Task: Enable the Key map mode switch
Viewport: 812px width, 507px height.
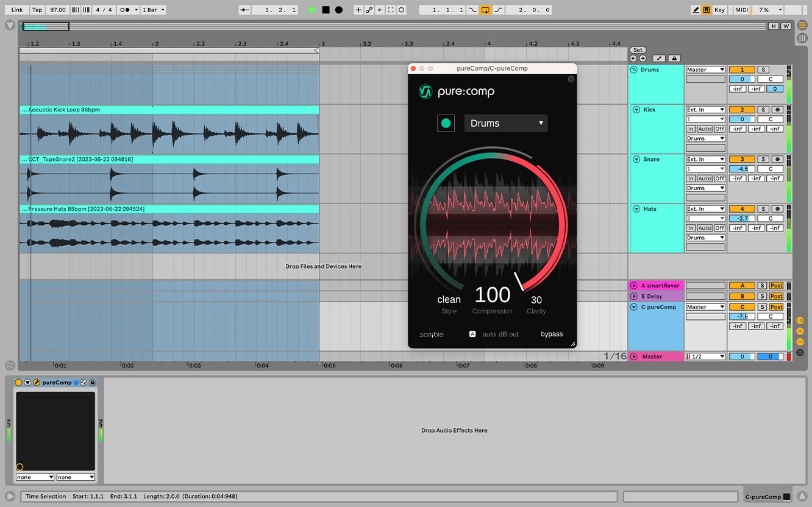Action: pyautogui.click(x=720, y=10)
